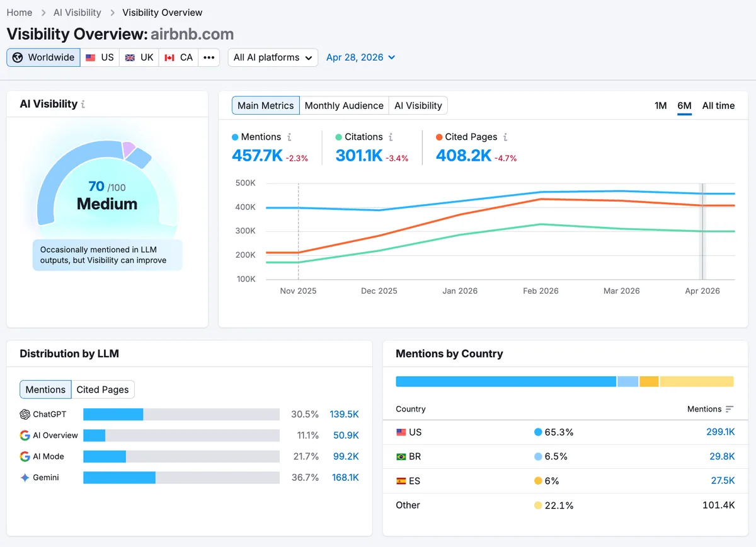Click the Gemini distribution progress bar
The width and height of the screenshot is (756, 547).
click(x=181, y=478)
